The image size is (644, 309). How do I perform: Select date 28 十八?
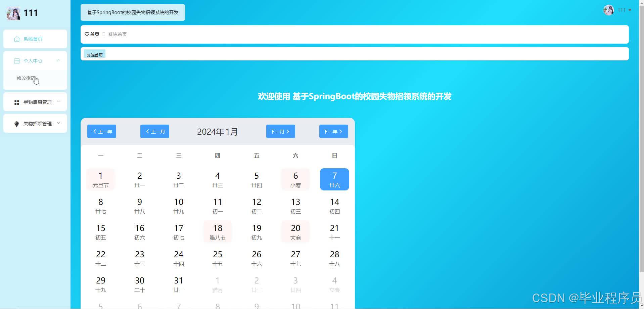point(334,258)
